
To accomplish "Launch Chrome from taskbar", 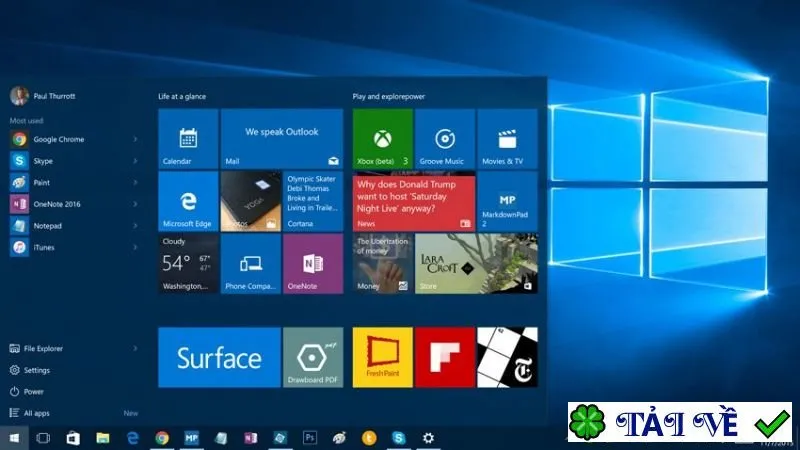I will (x=162, y=438).
